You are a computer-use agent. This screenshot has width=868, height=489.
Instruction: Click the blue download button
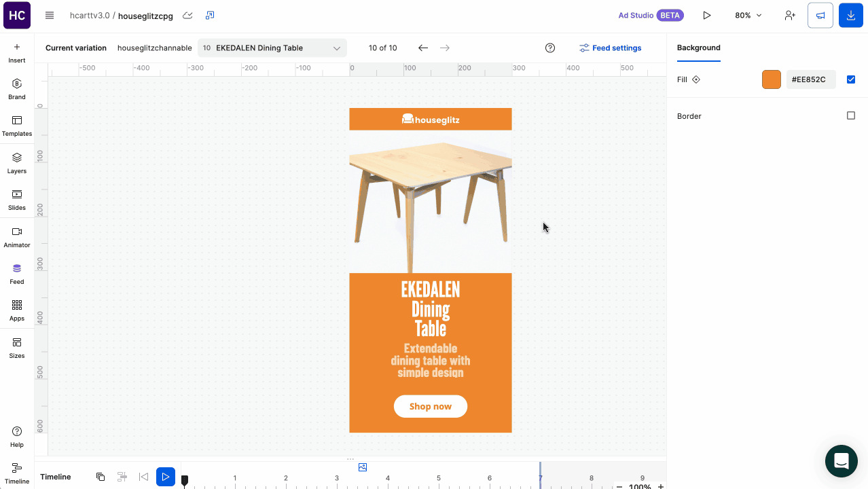tap(851, 15)
